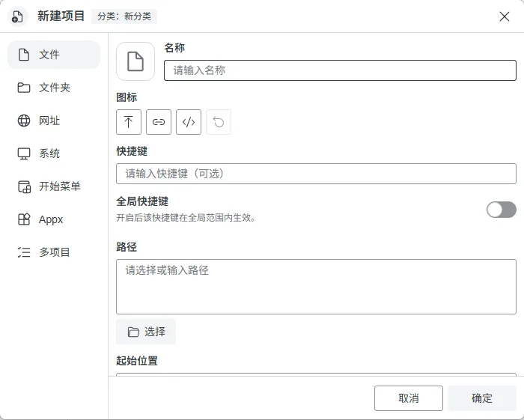524x420 pixels.
Task: Click the monitor icon beside 系统
Action: [x=24, y=153]
